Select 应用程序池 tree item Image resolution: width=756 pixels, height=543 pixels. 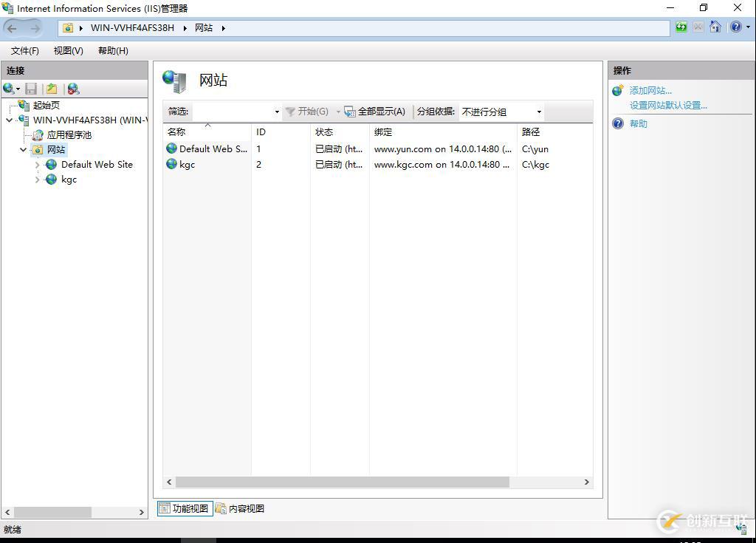69,135
